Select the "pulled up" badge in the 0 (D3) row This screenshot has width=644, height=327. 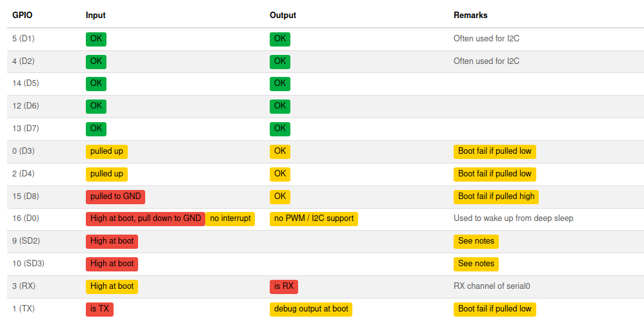coord(106,151)
